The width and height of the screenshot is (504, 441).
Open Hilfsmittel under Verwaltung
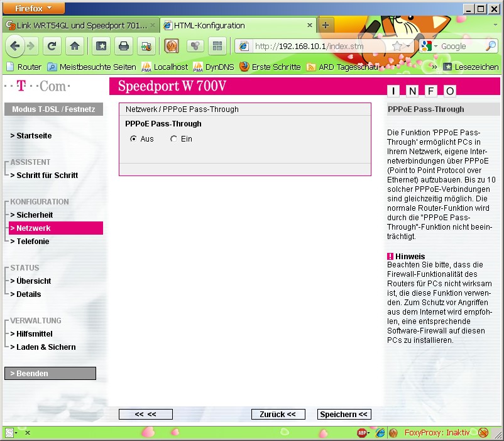[x=31, y=333]
